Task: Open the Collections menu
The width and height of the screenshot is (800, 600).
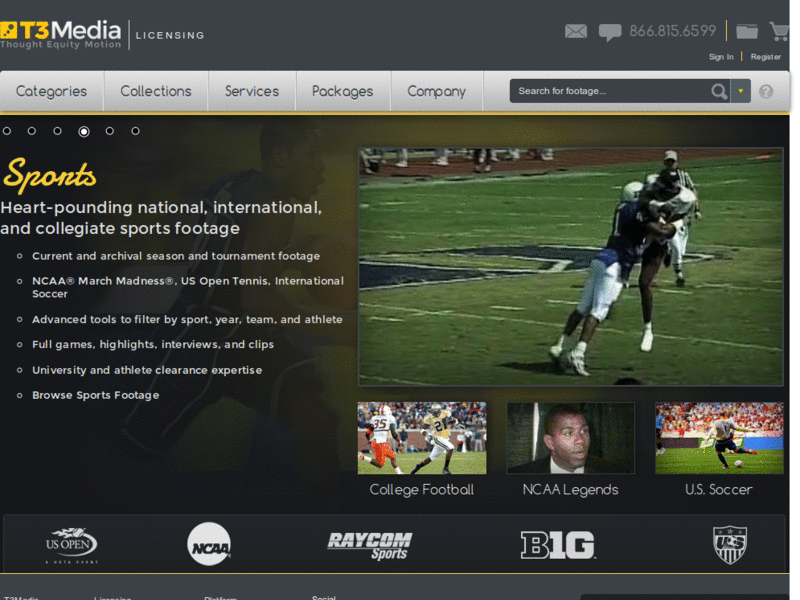Action: point(156,91)
